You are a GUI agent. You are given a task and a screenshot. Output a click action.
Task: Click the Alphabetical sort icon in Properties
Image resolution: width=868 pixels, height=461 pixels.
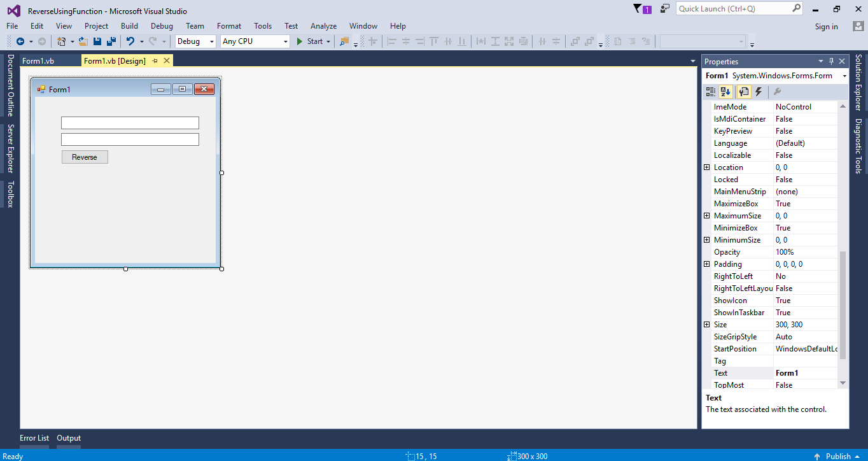(725, 92)
